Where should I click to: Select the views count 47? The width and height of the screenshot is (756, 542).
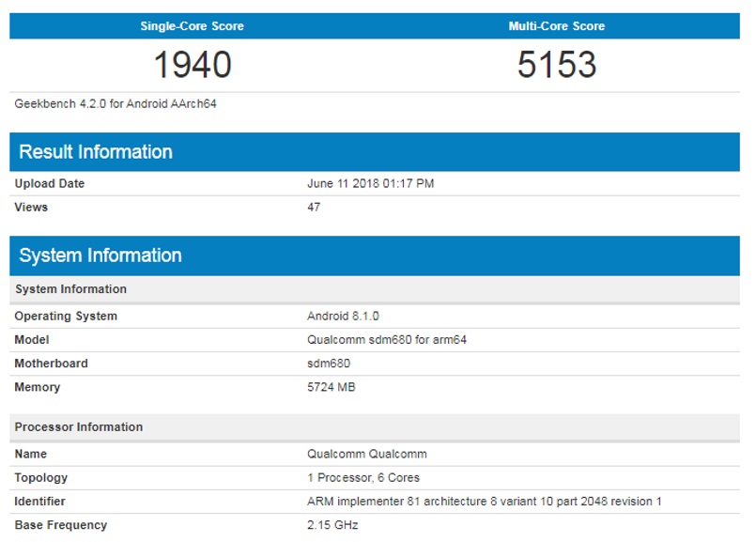(314, 207)
